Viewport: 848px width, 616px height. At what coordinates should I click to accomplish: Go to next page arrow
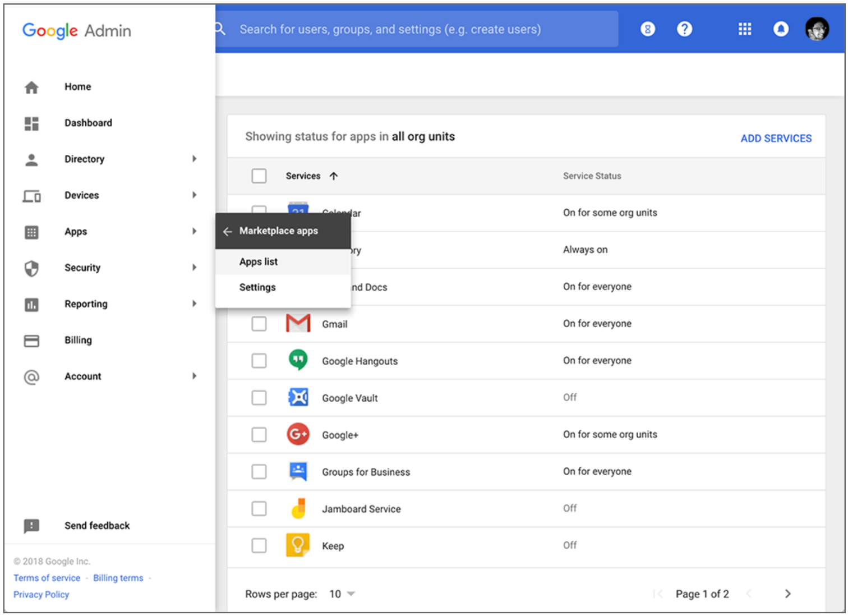(787, 594)
